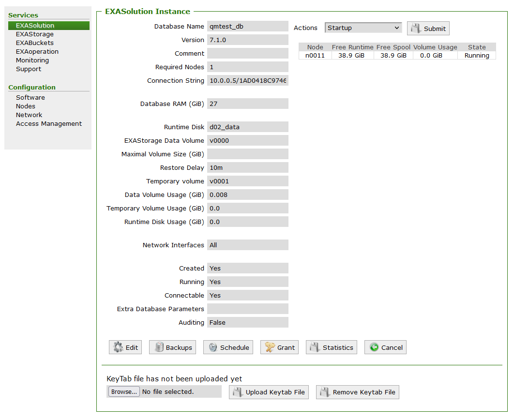
Task: Click the green arrow Cancel icon
Action: [374, 347]
